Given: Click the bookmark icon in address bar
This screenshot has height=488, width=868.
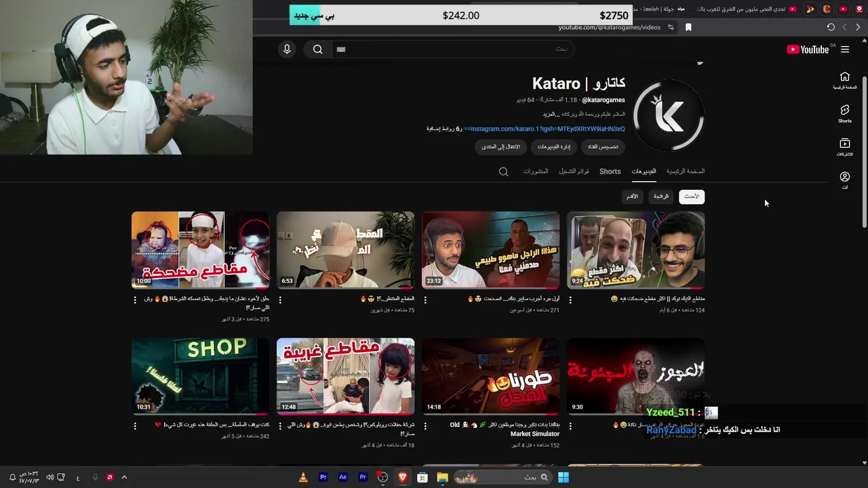Looking at the screenshot, I should click(x=688, y=27).
